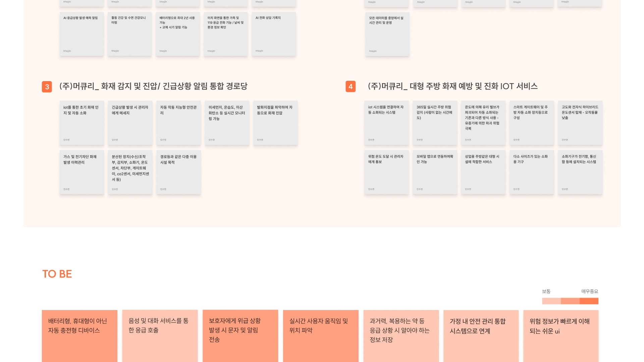
Task: Select the darkest orange legend swatch
Action: [589, 301]
